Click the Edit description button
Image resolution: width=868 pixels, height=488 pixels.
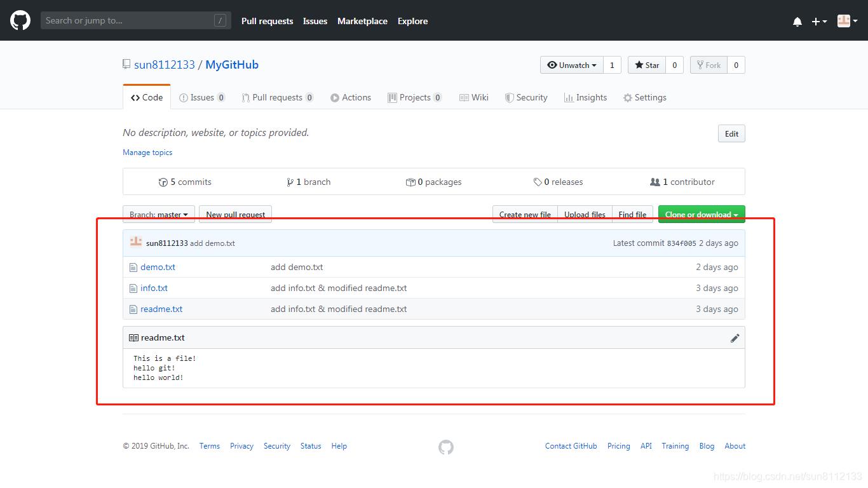pyautogui.click(x=731, y=133)
